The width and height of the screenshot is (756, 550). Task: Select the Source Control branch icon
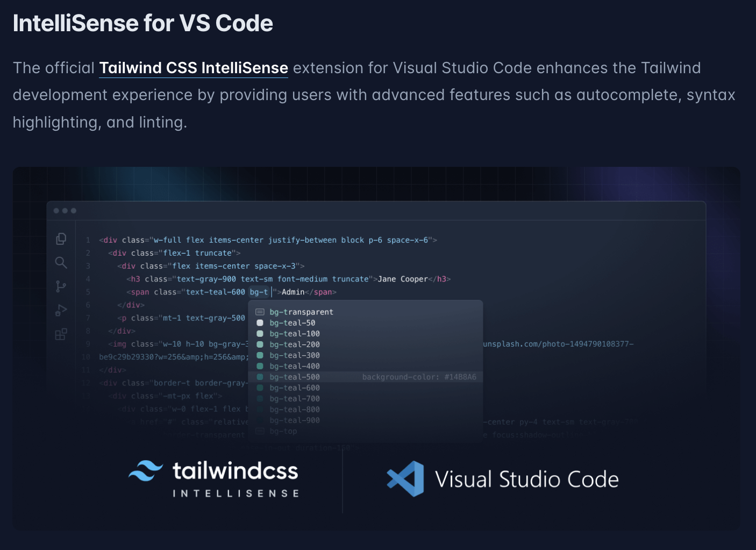61,286
